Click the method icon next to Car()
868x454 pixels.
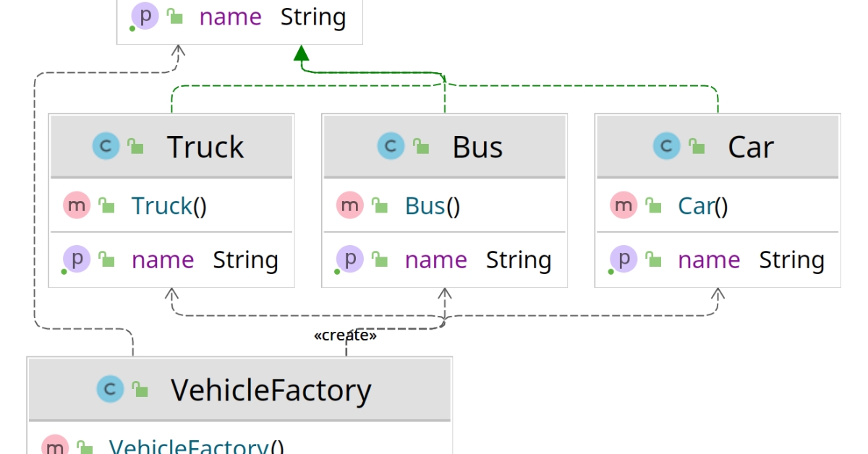623,205
